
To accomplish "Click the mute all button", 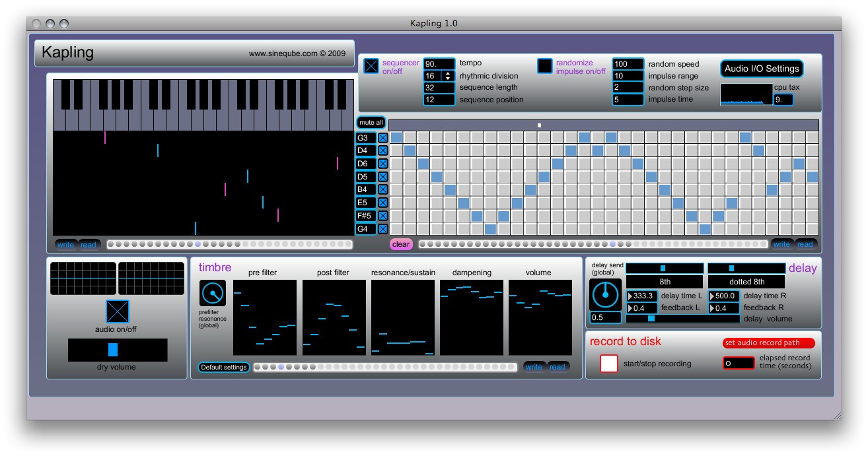I will click(x=371, y=122).
